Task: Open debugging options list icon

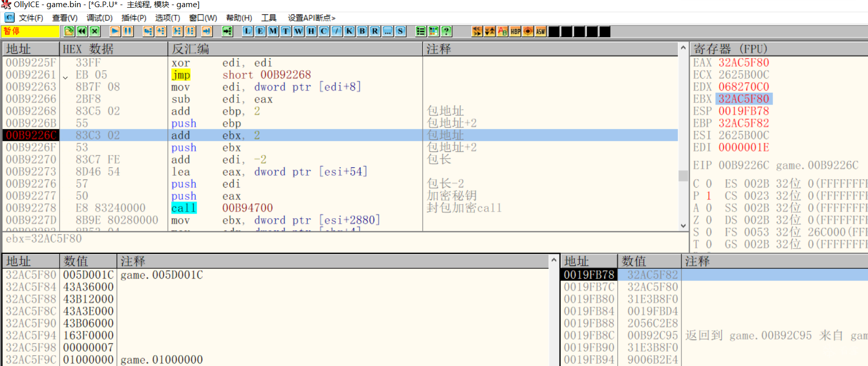Action: click(421, 31)
